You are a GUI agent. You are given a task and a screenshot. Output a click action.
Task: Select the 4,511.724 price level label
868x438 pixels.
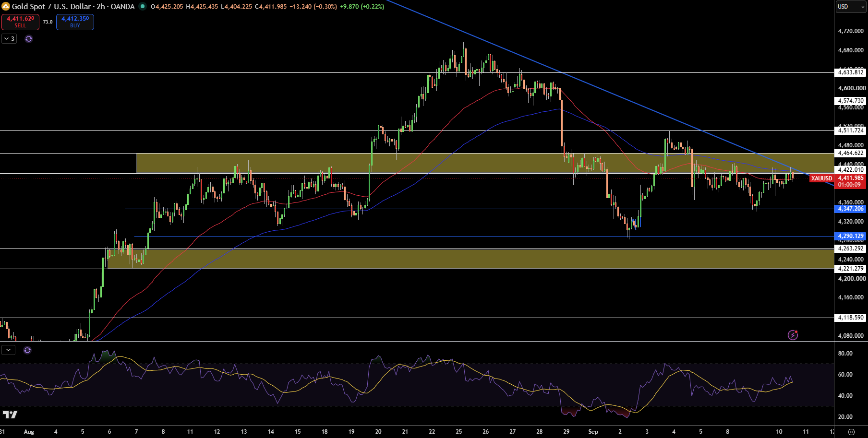[851, 130]
